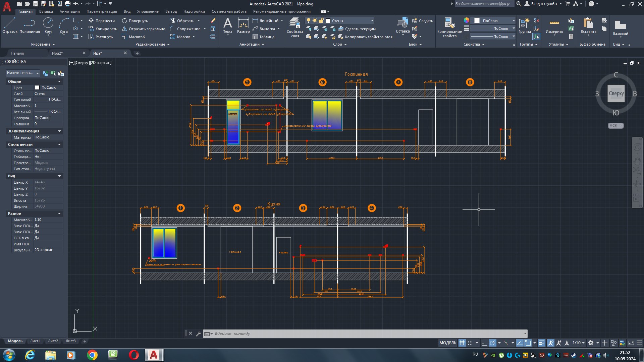Click the Массив (Array) tool
The image size is (644, 362).
click(180, 37)
